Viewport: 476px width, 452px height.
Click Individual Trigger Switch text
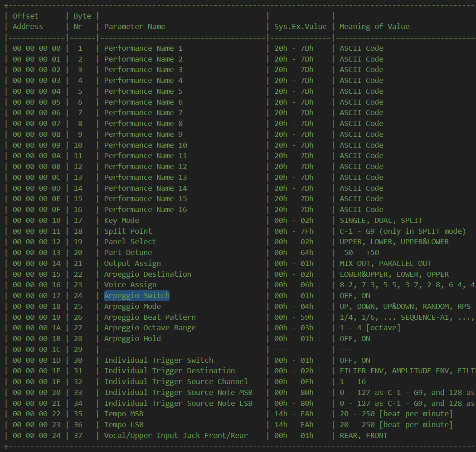tap(158, 361)
